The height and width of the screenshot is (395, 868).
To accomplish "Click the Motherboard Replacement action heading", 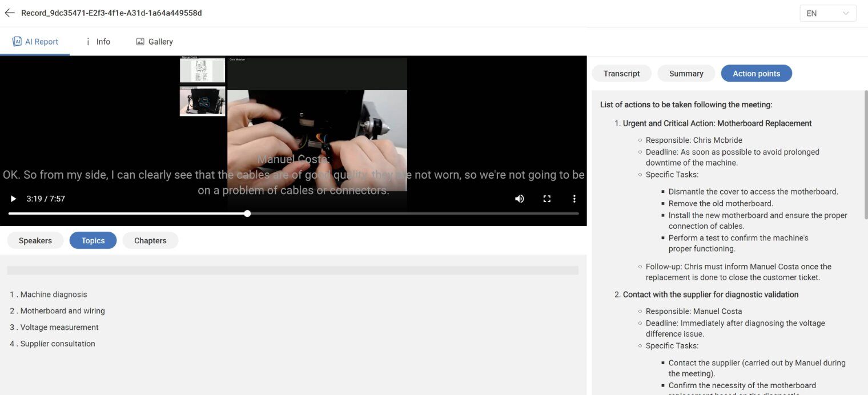I will point(717,123).
